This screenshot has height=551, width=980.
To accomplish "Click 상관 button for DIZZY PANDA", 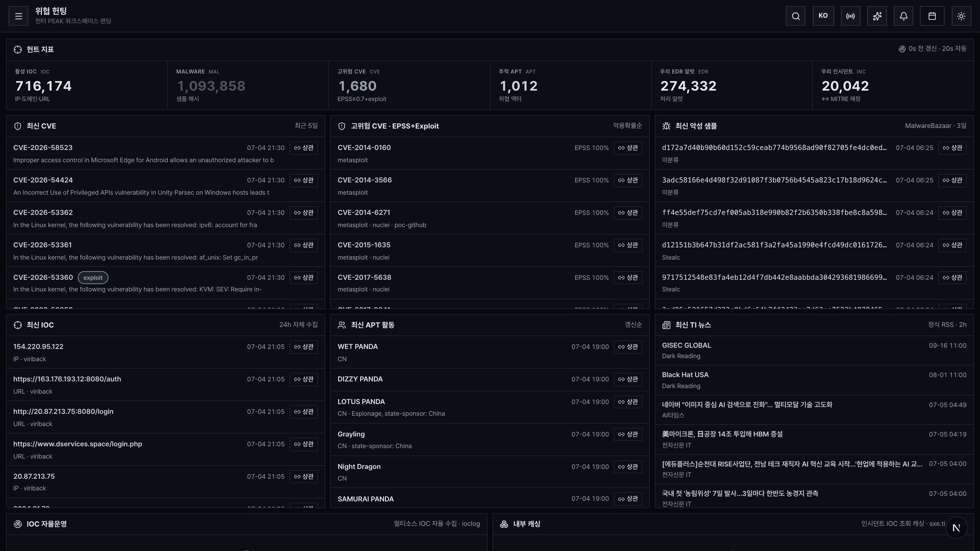I will tap(628, 379).
